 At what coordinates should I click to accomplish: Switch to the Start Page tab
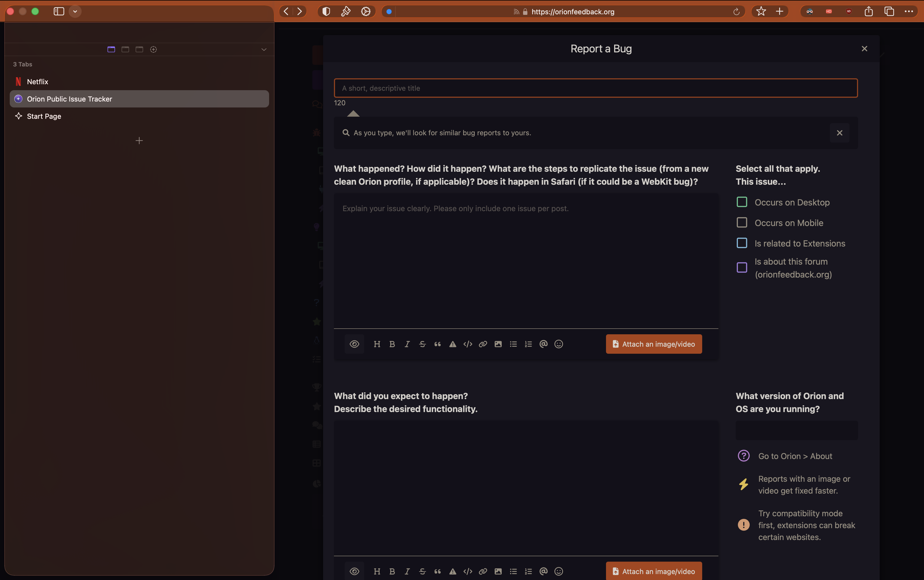[44, 116]
